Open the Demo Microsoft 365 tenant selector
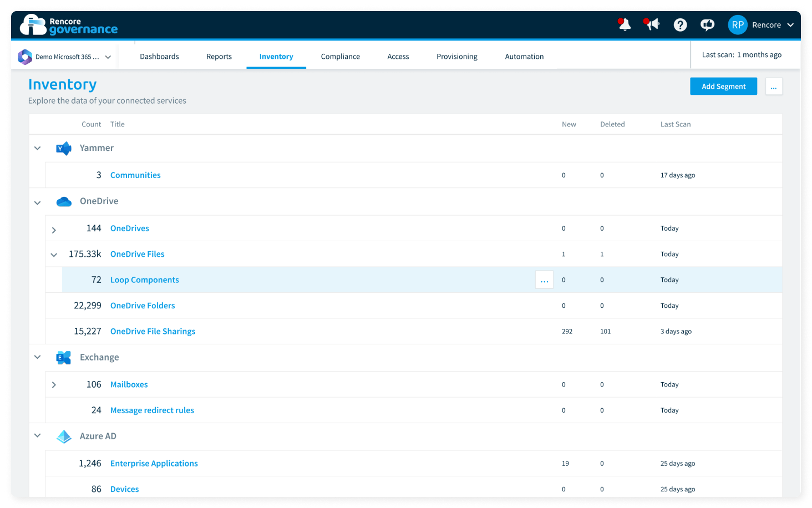Viewport: 812px width, 508px height. click(65, 57)
